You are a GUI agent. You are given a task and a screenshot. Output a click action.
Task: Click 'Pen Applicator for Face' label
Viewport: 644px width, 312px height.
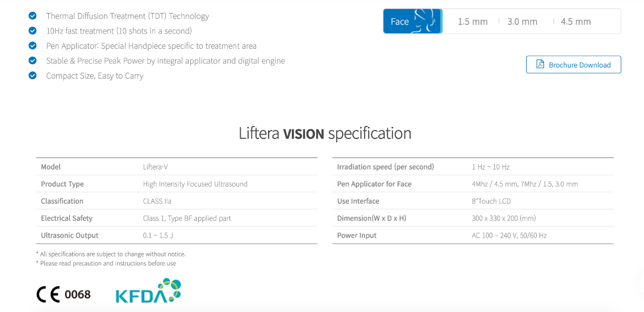click(x=374, y=184)
